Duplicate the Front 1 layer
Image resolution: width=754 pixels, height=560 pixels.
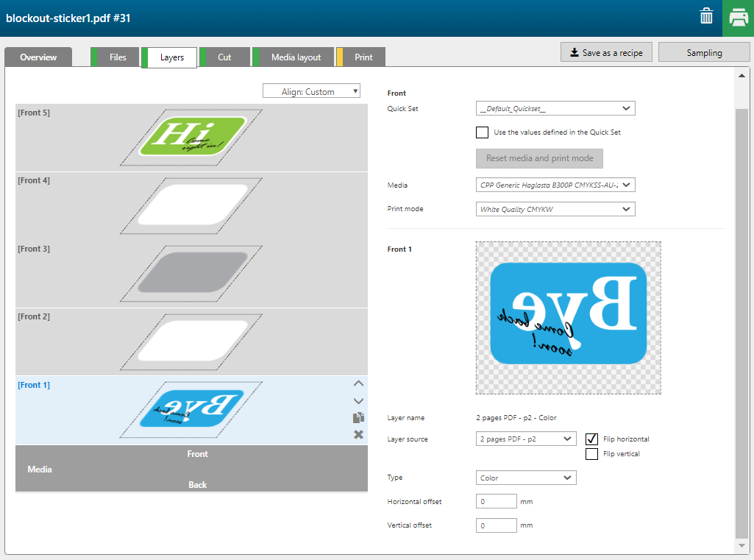pos(358,418)
